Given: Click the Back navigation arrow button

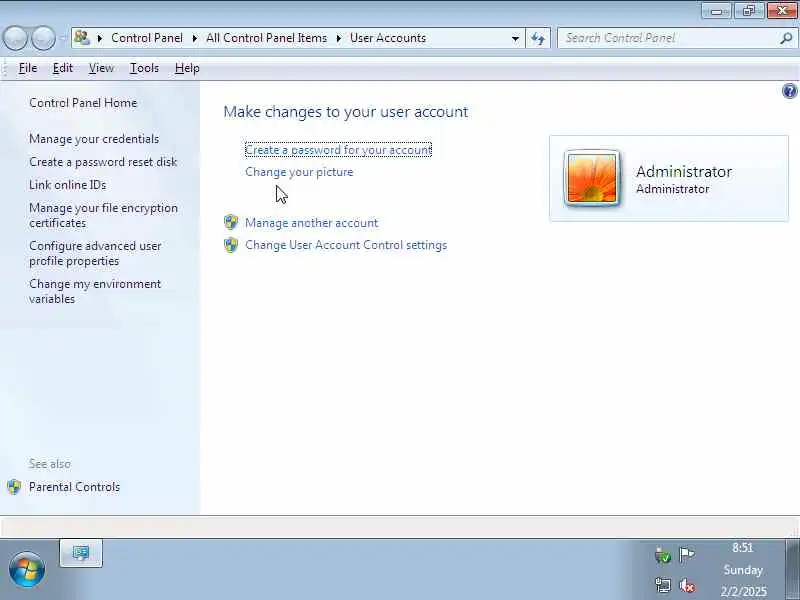Looking at the screenshot, I should point(15,38).
